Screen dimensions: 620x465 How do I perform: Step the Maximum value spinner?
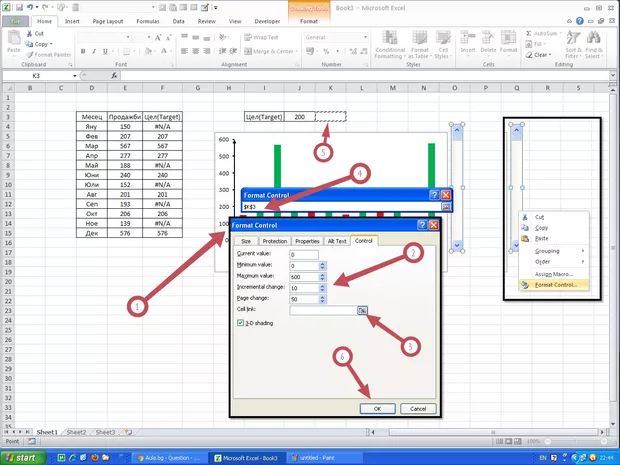[x=323, y=277]
